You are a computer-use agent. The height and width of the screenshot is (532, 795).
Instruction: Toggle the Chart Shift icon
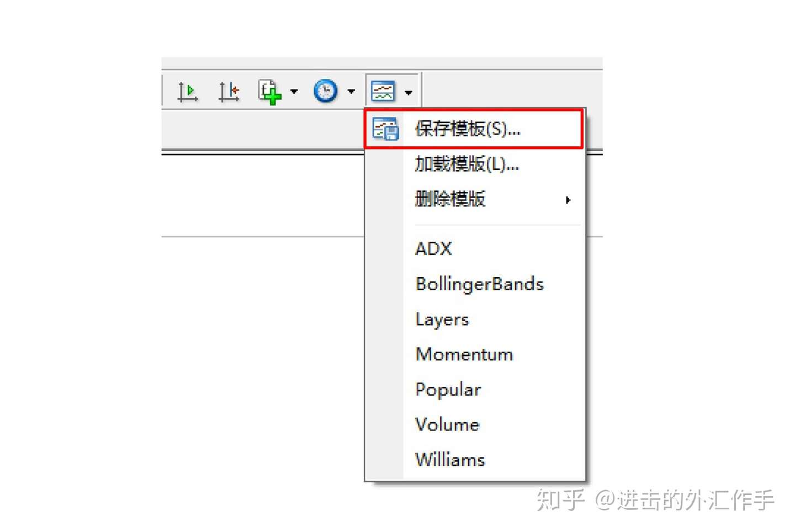[x=229, y=92]
